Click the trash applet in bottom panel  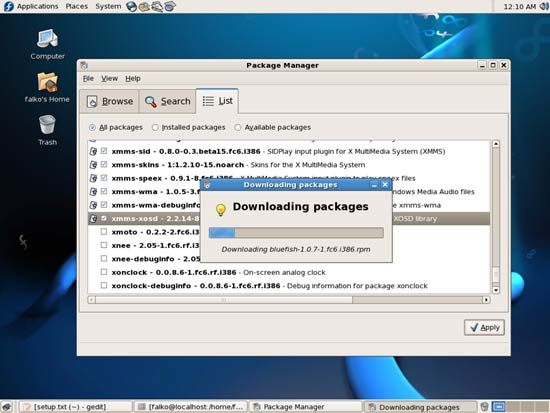(484, 407)
